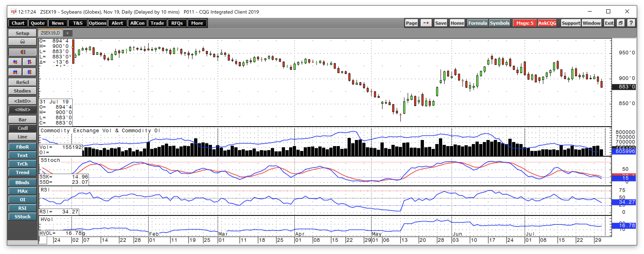
Task: Click the SSK= 14.96 readout
Action: click(x=64, y=177)
